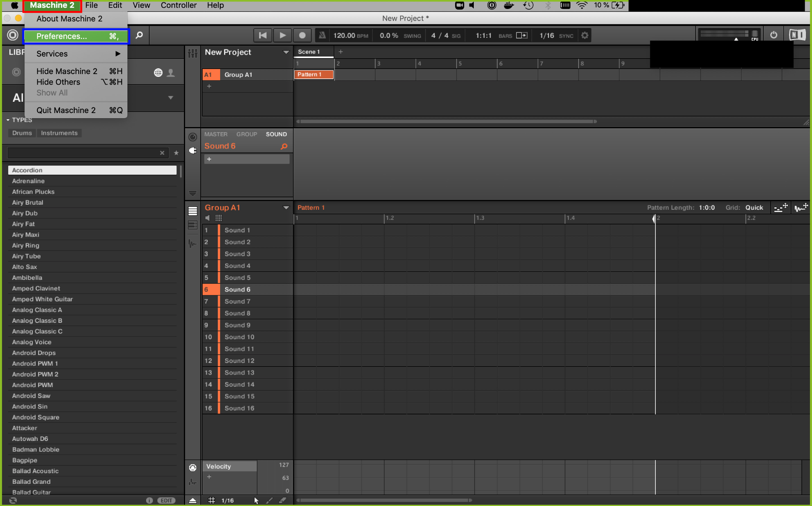This screenshot has width=812, height=506.
Task: Arm recording with the Record button
Action: 302,35
